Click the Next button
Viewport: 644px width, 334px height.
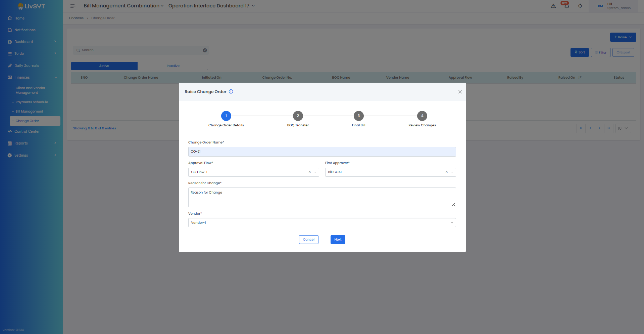coord(338,240)
